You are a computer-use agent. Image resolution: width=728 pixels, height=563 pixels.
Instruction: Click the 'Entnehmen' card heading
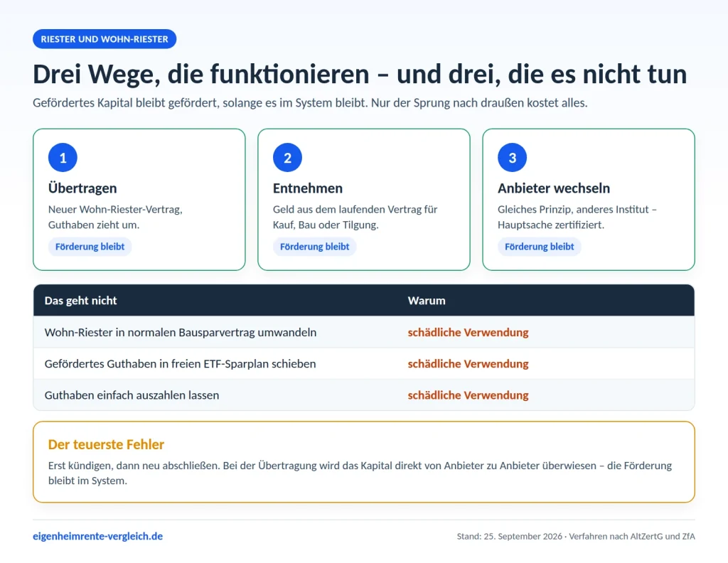(x=308, y=188)
